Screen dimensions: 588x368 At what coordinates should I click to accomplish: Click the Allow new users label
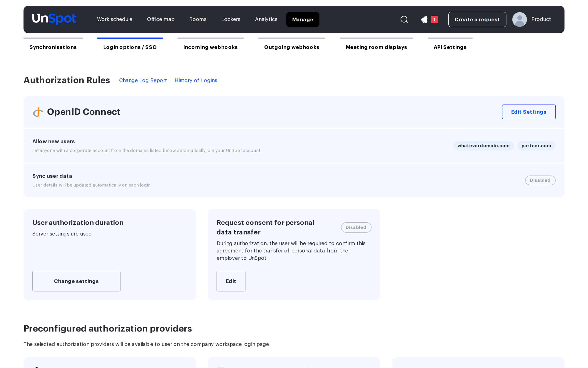point(54,141)
